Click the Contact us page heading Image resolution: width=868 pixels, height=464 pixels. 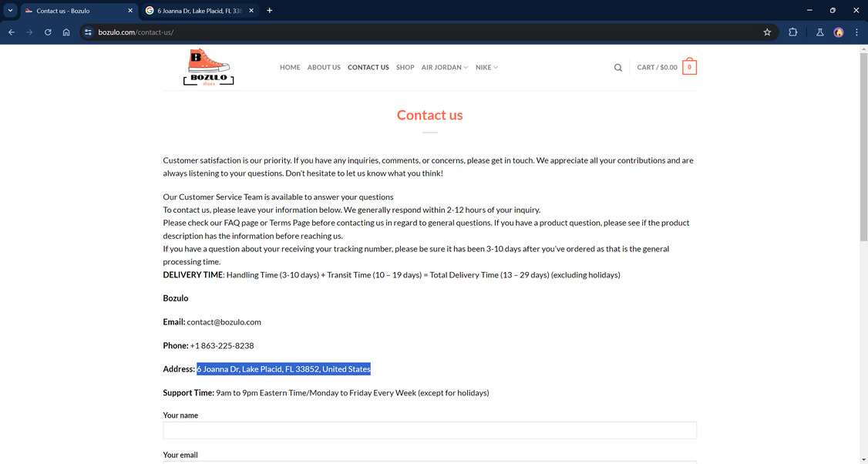[429, 115]
